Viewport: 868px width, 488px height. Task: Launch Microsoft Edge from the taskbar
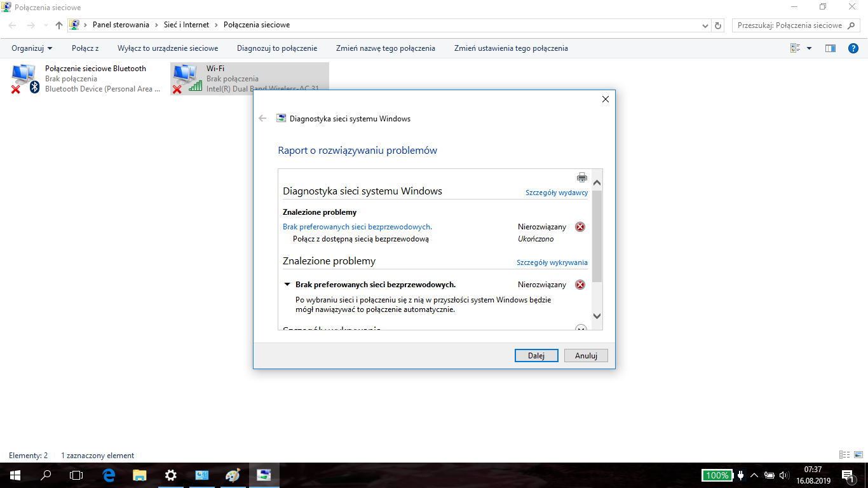coord(109,475)
